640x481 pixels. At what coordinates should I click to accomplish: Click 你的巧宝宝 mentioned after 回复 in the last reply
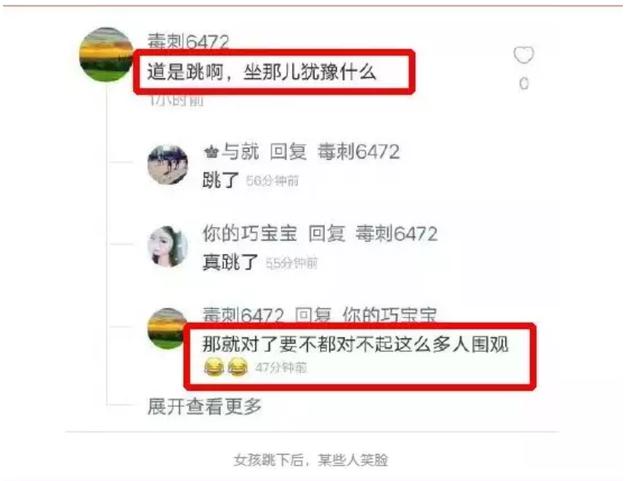point(389,315)
